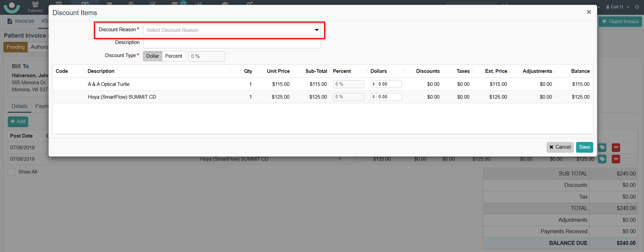Viewport: 644px width, 252px height.
Task: Cancel the discount dialog
Action: click(560, 147)
